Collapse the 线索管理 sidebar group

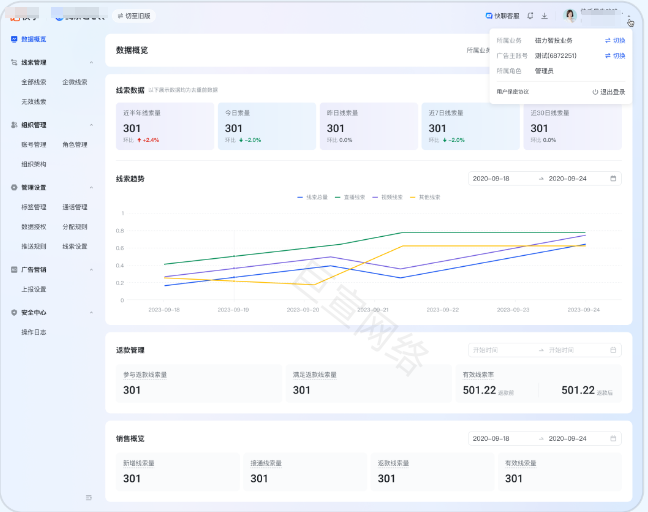(91, 62)
